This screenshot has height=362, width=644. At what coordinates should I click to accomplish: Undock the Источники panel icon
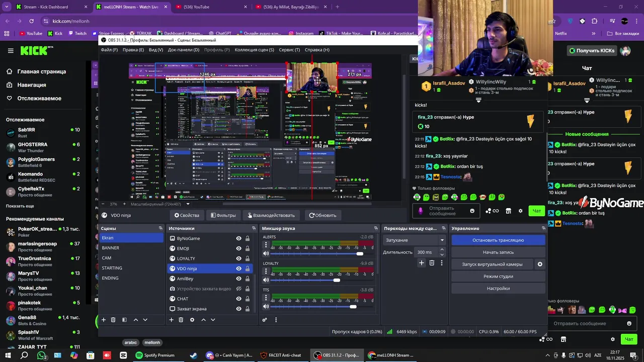253,228
